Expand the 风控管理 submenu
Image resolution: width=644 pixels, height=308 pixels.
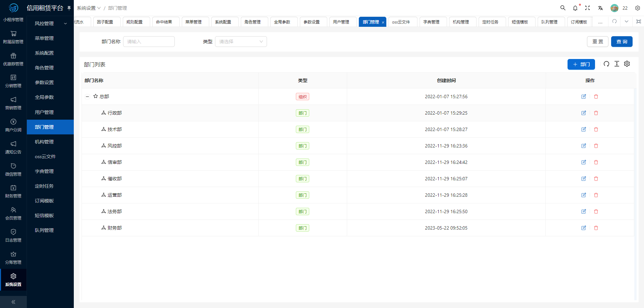tap(50, 23)
